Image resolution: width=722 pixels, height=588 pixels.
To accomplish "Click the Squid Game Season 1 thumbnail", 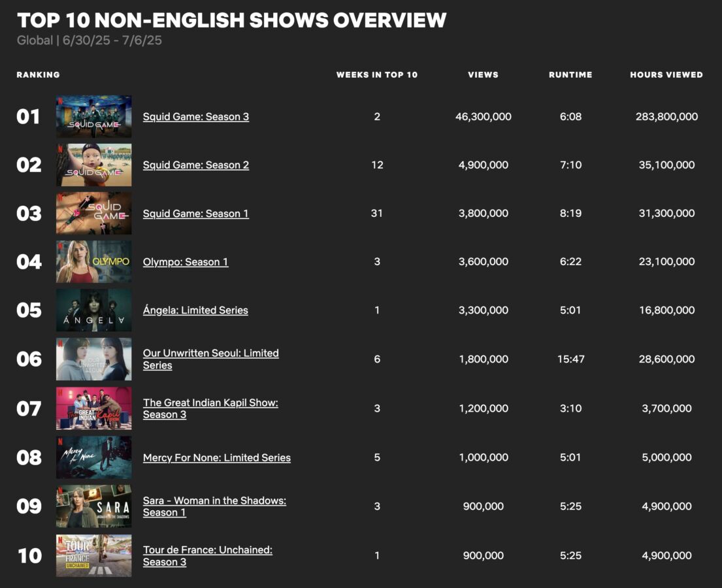I will (94, 213).
